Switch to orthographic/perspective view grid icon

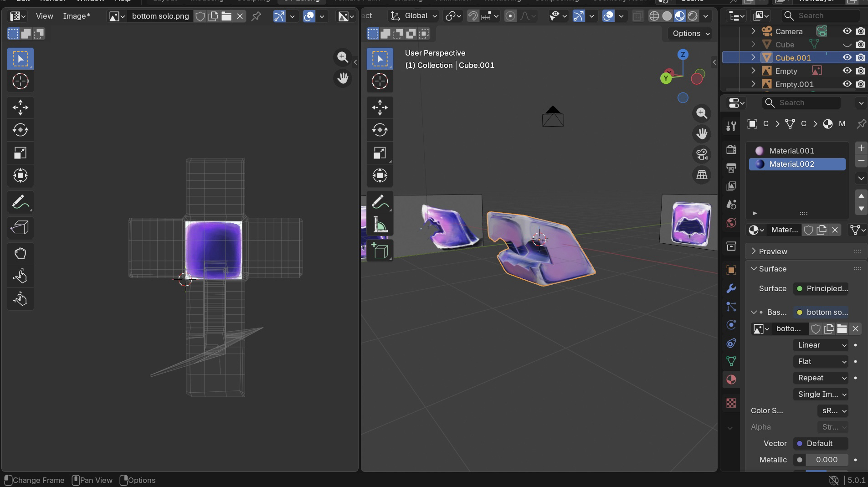(x=702, y=175)
